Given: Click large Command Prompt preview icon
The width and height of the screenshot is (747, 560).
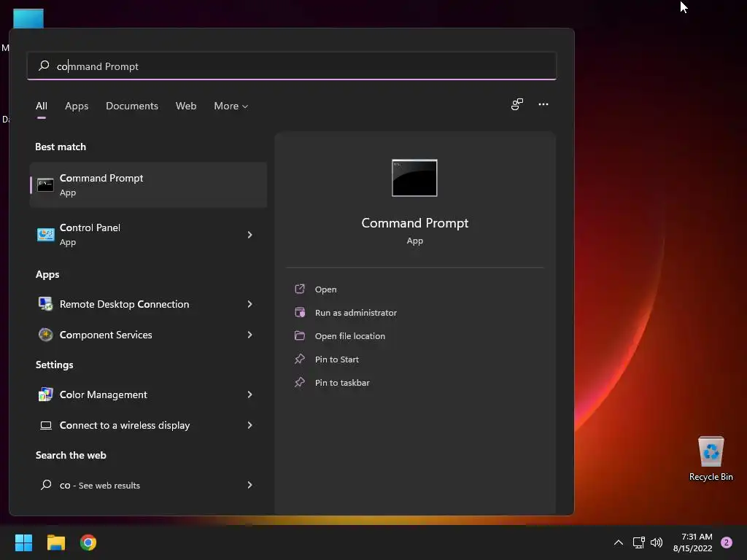Looking at the screenshot, I should [x=414, y=178].
